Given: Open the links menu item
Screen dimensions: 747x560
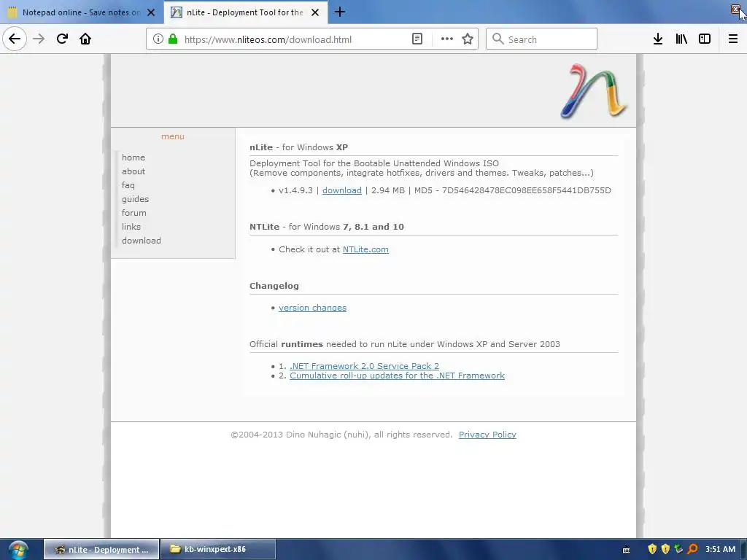Looking at the screenshot, I should (x=131, y=227).
